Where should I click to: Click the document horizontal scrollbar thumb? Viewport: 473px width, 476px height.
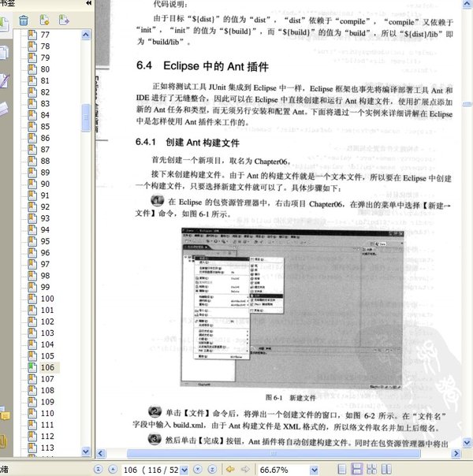274,453
